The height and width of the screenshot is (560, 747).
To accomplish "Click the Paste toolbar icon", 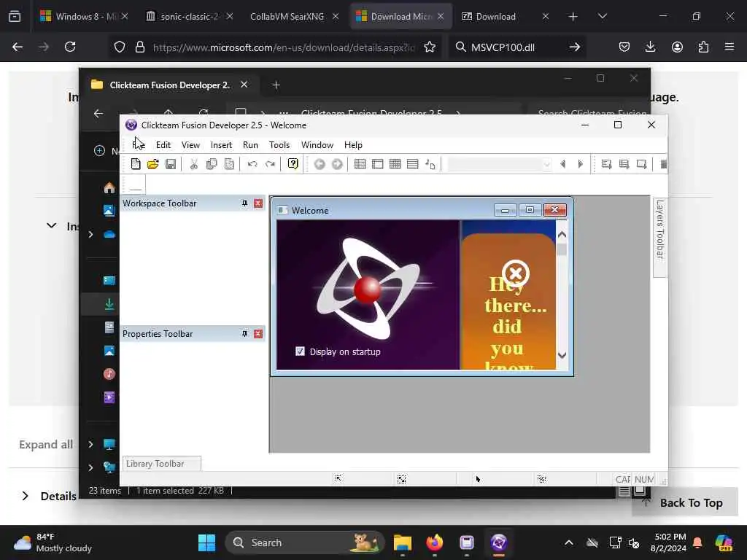I will coord(229,164).
